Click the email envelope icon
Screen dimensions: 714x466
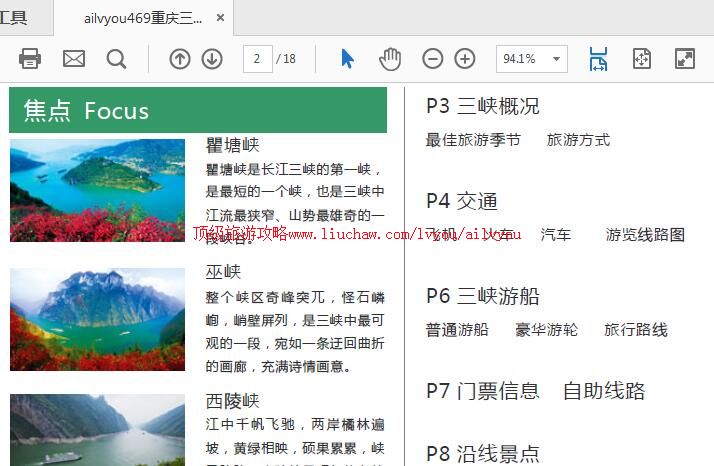tap(74, 59)
